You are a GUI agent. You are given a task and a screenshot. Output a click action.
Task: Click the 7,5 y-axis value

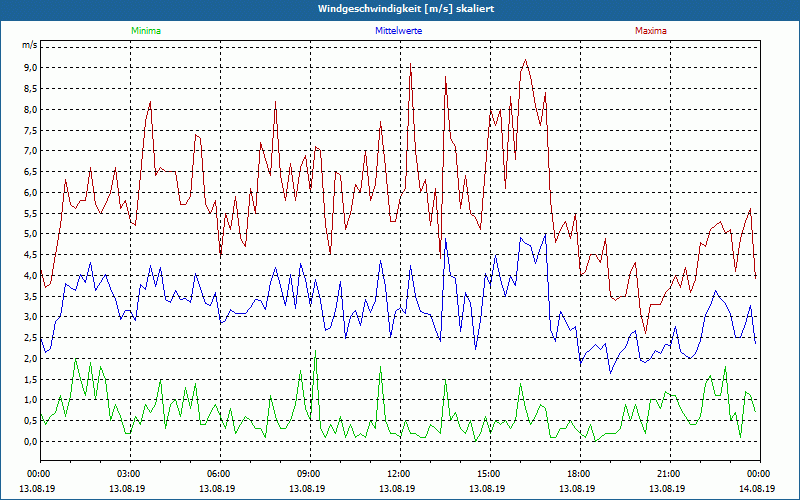pyautogui.click(x=31, y=131)
